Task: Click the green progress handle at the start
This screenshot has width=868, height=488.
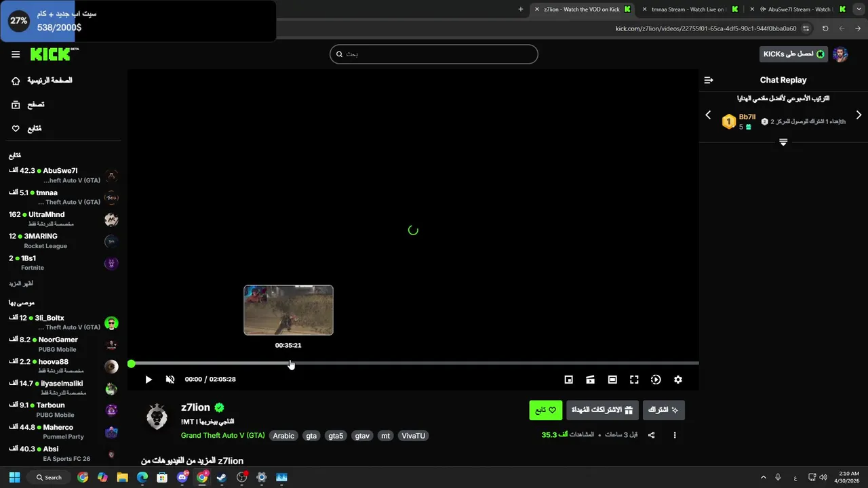Action: [x=131, y=364]
